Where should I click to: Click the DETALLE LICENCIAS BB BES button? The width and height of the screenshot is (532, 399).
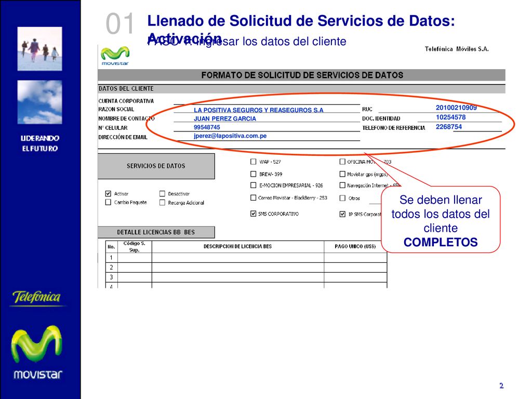click(156, 232)
